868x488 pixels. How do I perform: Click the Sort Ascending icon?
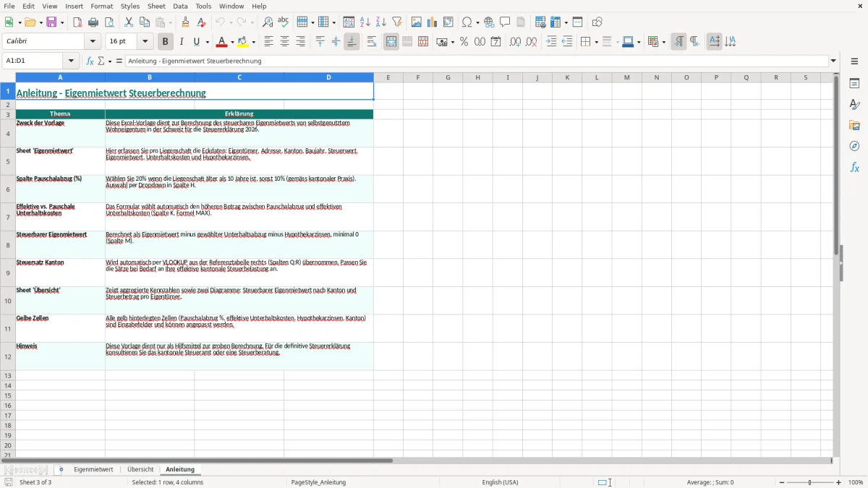[365, 22]
